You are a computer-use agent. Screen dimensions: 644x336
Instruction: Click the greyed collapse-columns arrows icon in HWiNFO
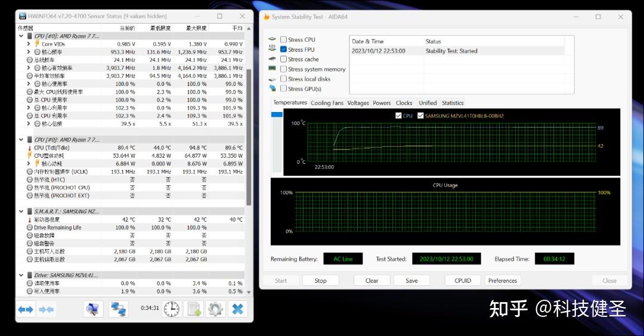click(46, 309)
